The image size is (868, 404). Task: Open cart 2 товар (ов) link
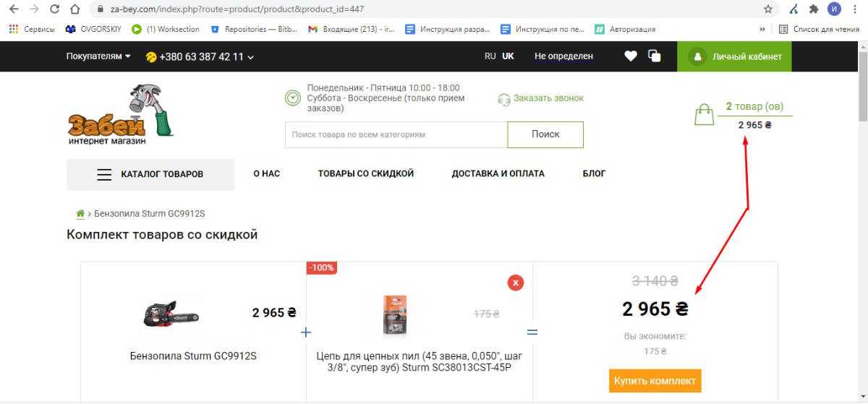pyautogui.click(x=754, y=106)
